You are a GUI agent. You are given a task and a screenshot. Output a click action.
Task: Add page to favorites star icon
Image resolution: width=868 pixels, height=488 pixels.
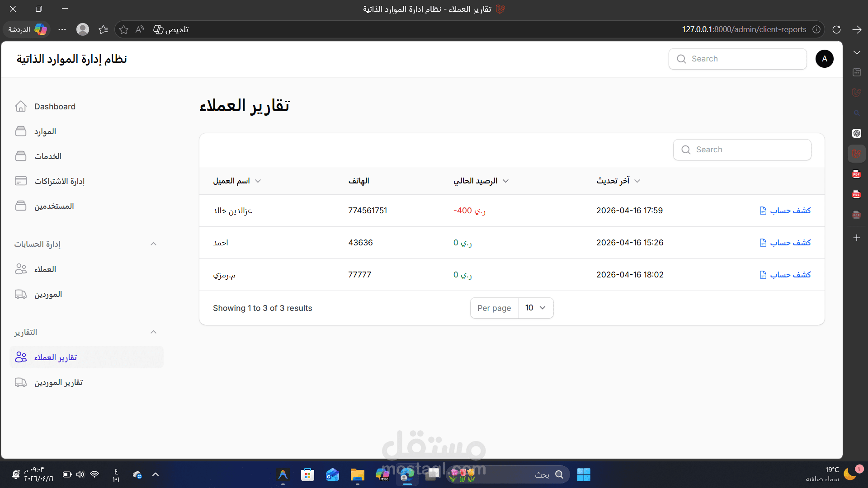(x=123, y=29)
